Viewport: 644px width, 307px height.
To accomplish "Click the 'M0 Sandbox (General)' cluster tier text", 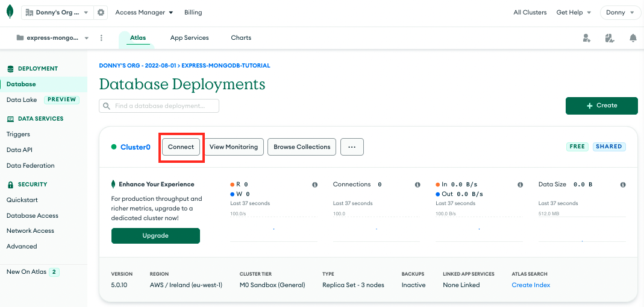I will tap(272, 285).
